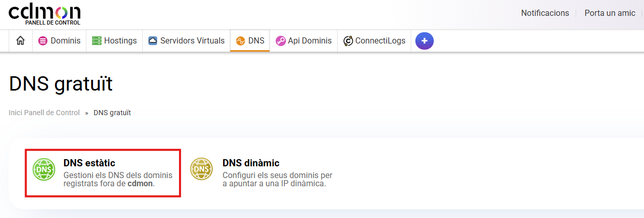Viewport: 644px width, 218px height.
Task: Click the Api Dominis key icon
Action: coord(280,41)
